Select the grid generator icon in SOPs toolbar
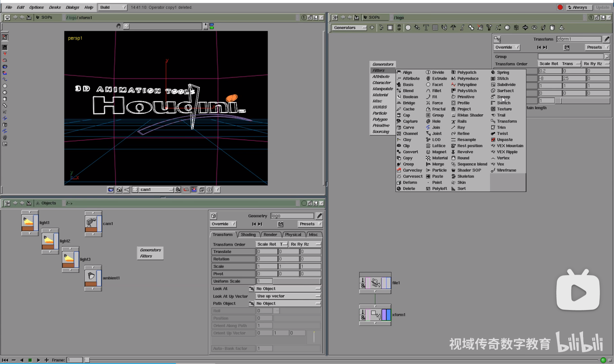 [x=435, y=28]
